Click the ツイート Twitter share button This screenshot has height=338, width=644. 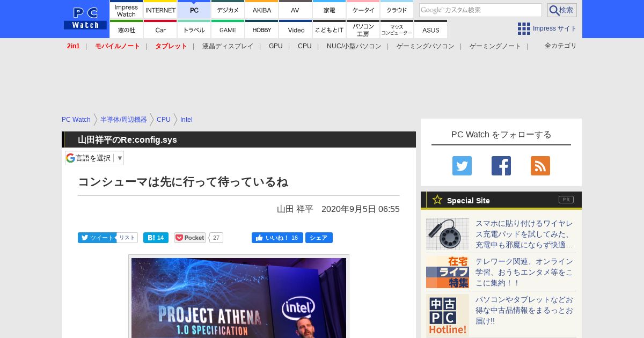pyautogui.click(x=97, y=238)
